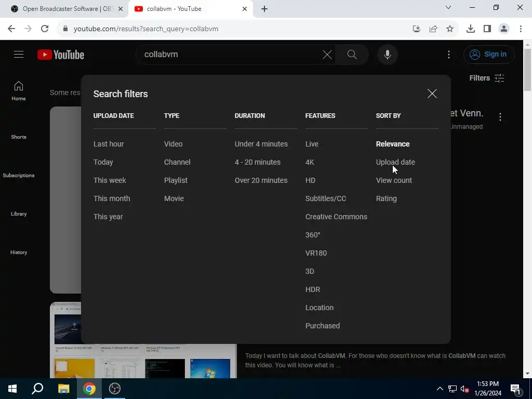The height and width of the screenshot is (399, 532).
Task: Filter type to Movie
Action: [174, 198]
